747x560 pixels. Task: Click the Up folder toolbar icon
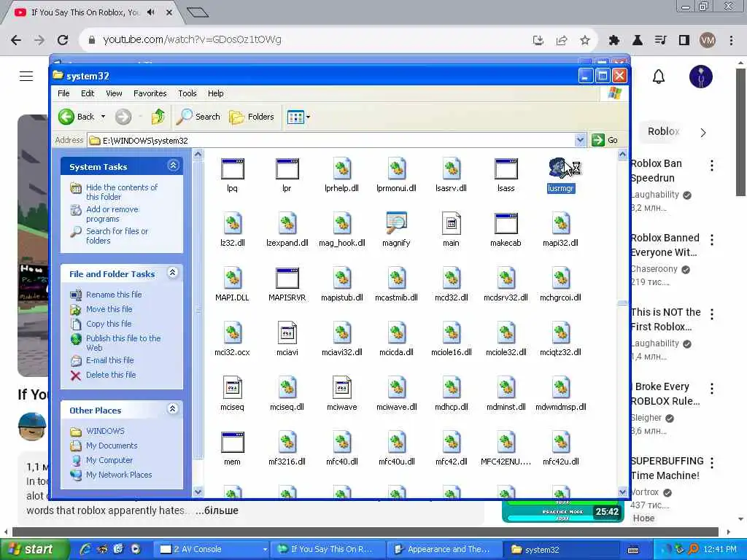coord(158,116)
